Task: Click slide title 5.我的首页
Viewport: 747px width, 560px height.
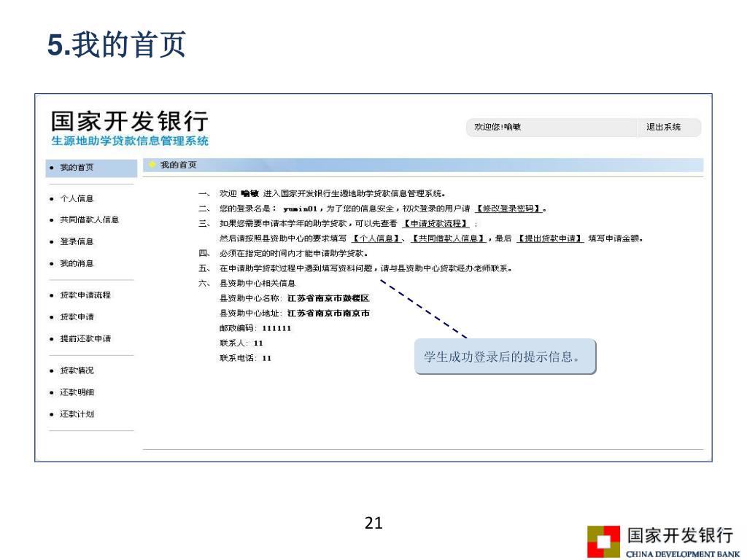Action: 116,44
